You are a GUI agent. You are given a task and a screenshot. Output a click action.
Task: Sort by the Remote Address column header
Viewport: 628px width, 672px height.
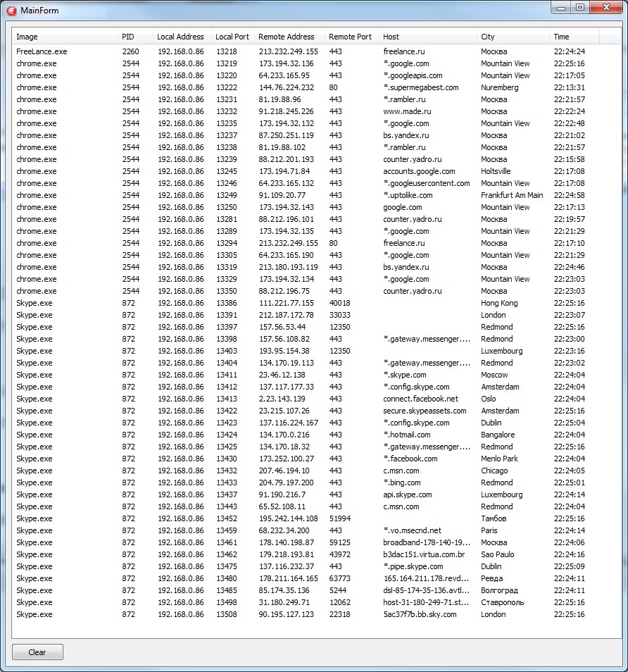pos(289,37)
